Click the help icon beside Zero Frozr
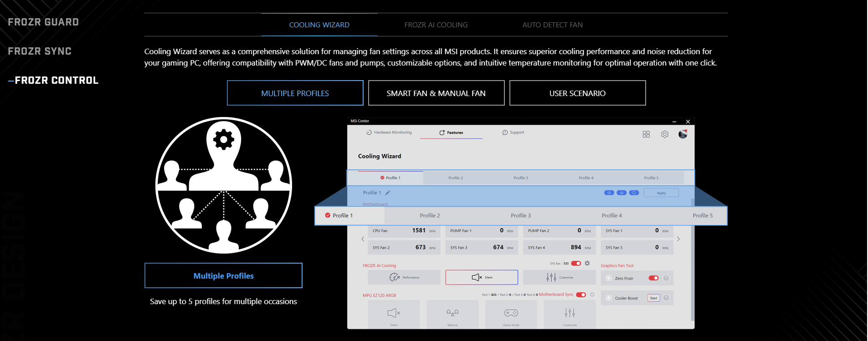The image size is (868, 341). click(666, 278)
